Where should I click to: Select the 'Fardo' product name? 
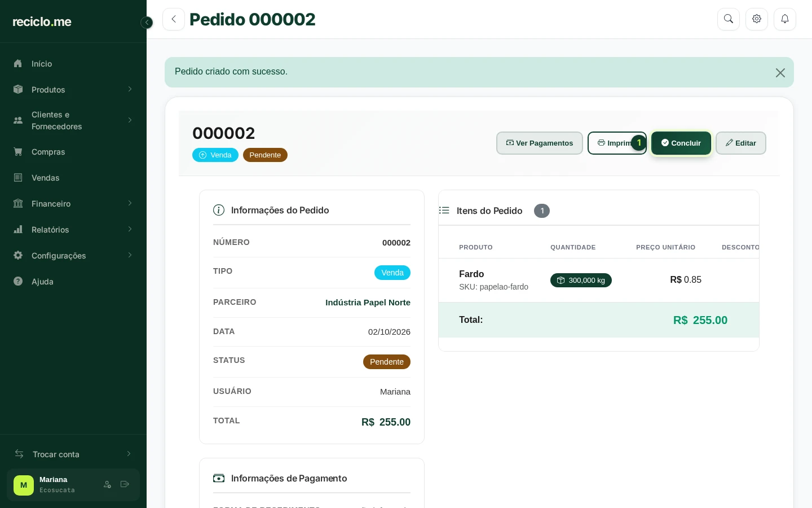point(471,274)
